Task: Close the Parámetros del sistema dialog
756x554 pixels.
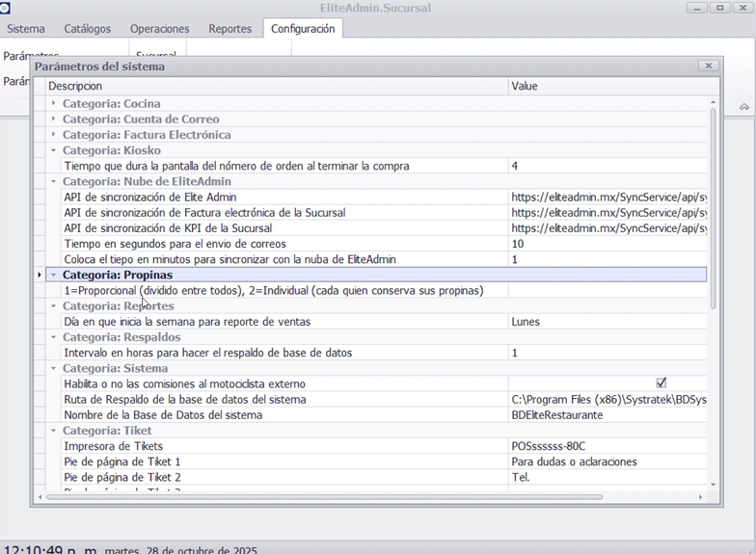Action: click(x=709, y=66)
